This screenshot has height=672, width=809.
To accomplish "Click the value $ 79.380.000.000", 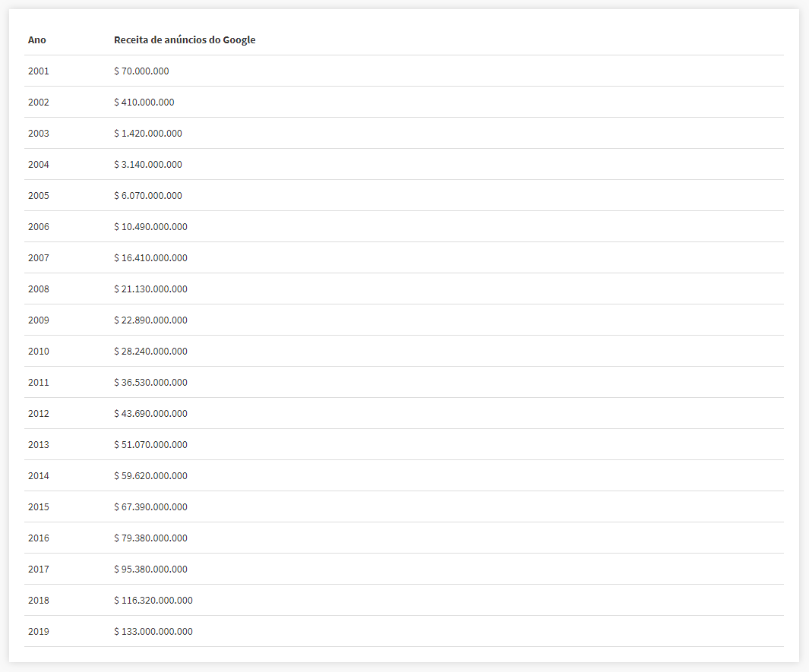I will [150, 538].
